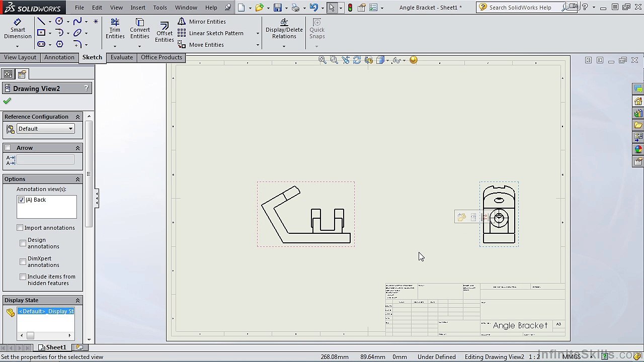Click the Zoom to Fit icon
This screenshot has height=362, width=644.
click(x=323, y=60)
